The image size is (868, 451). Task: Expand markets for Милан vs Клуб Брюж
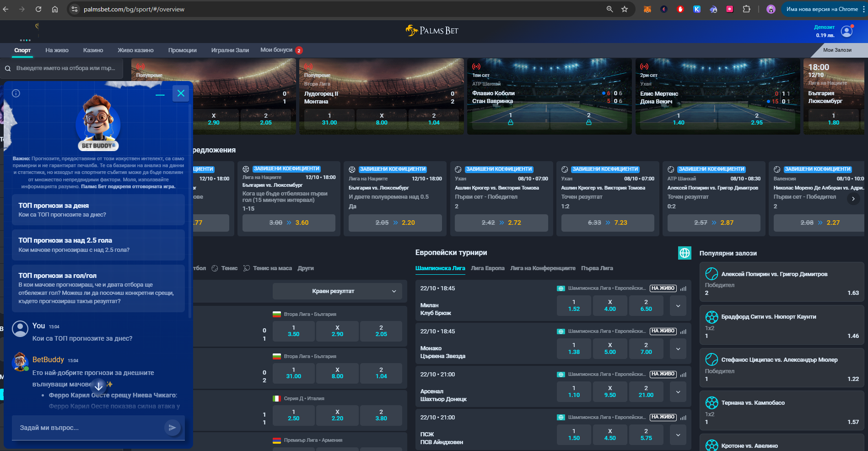tap(678, 306)
